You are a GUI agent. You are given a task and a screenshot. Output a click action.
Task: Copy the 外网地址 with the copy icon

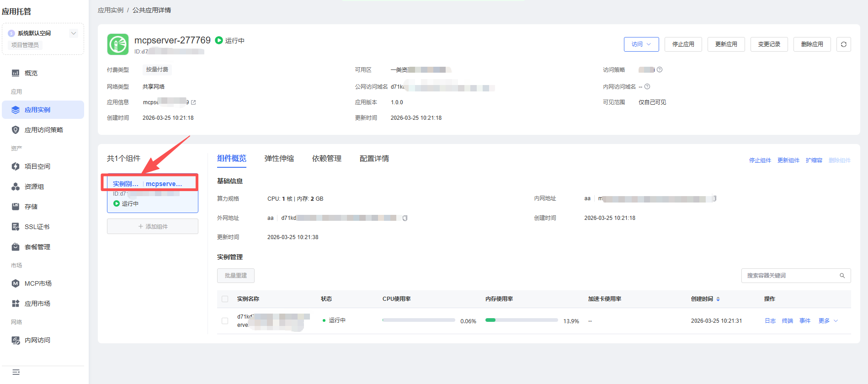pos(405,218)
